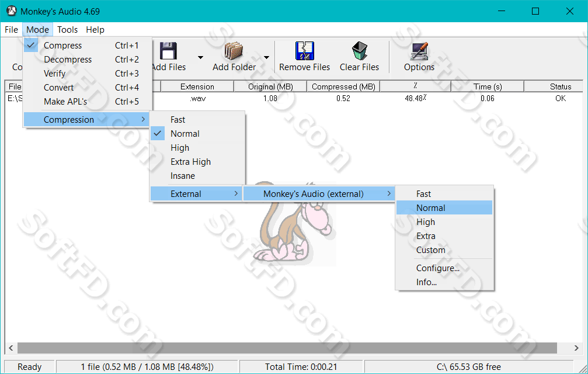Click Total Time: 0:00.21 in status bar

(x=301, y=367)
